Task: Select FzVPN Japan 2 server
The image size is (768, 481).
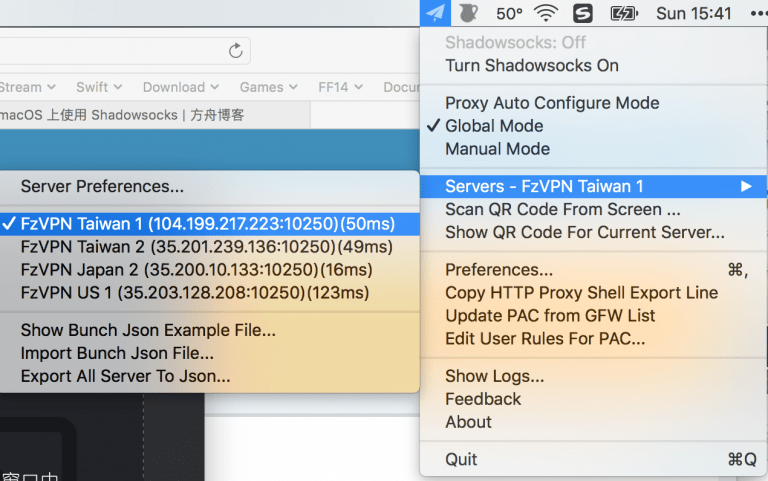Action: coord(210,270)
